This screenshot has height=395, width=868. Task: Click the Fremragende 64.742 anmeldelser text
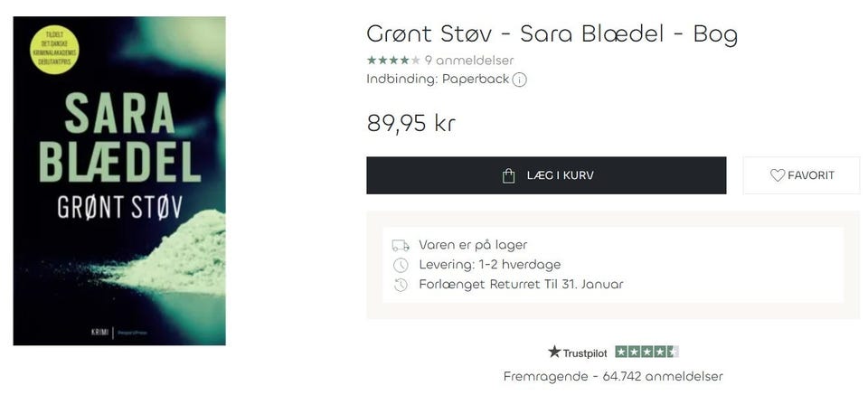tap(613, 376)
